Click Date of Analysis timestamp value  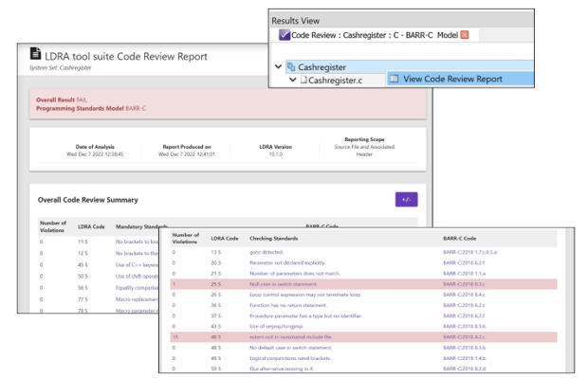click(95, 154)
